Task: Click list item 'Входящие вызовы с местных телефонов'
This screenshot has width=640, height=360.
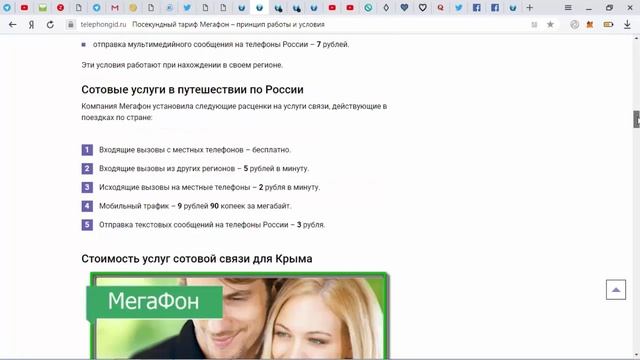Action: [x=195, y=150]
